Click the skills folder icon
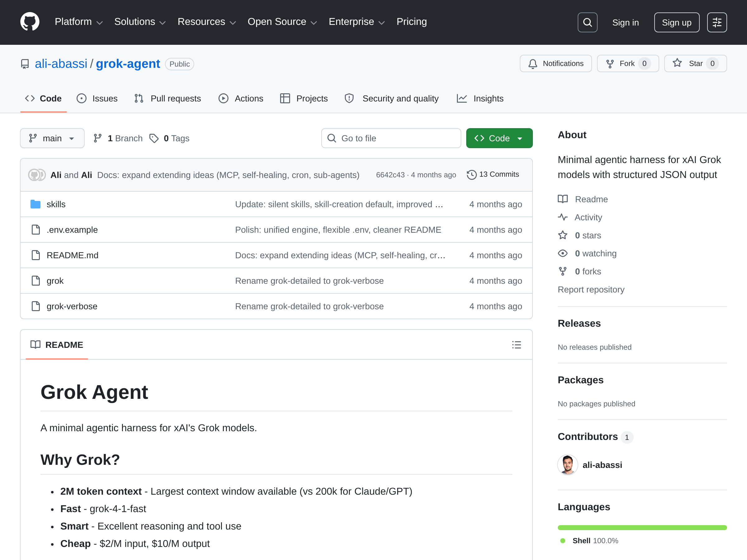 (x=35, y=204)
